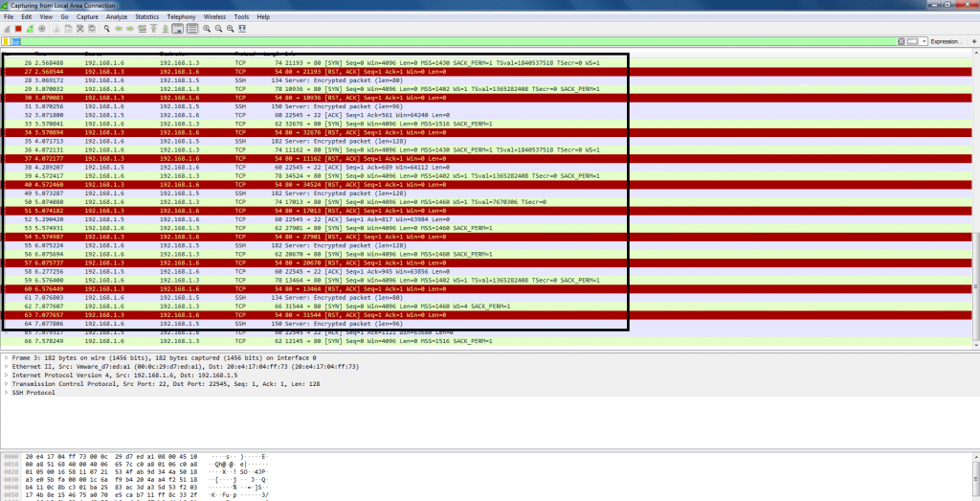Clear the display filter with X button

(x=902, y=41)
